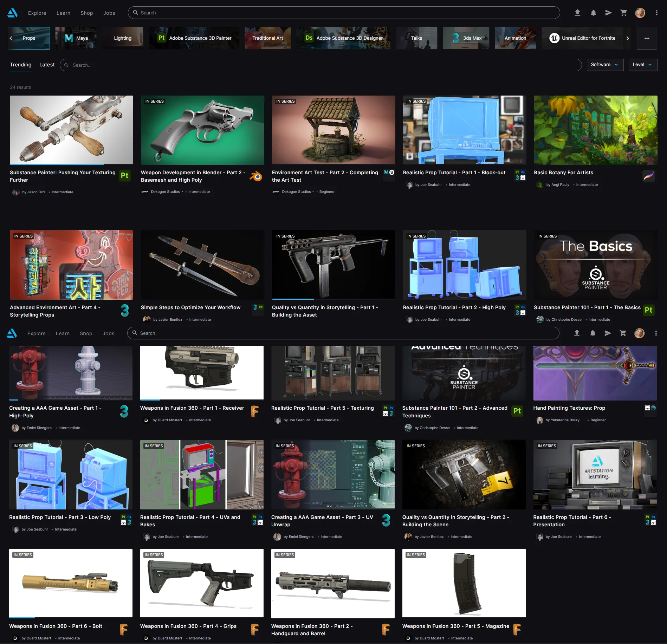This screenshot has width=667, height=644.
Task: Click the Fusion 360 icon beside Part 6 - Bolt
Action: coord(124,629)
